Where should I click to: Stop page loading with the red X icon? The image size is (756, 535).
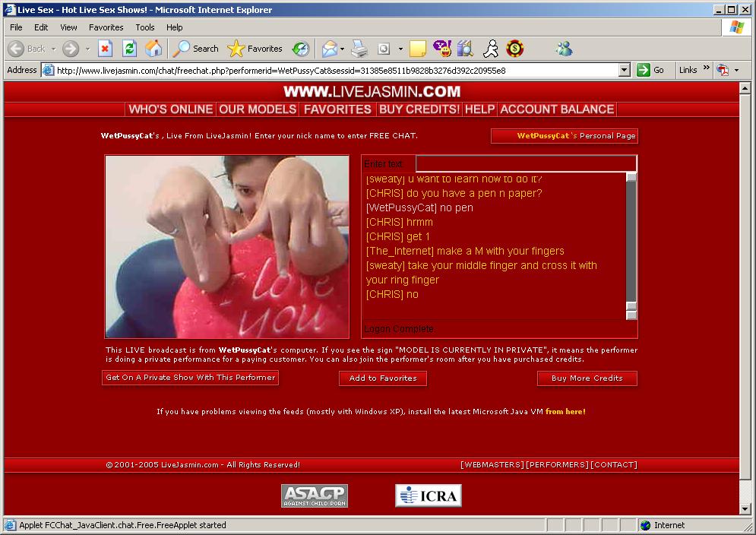[105, 49]
